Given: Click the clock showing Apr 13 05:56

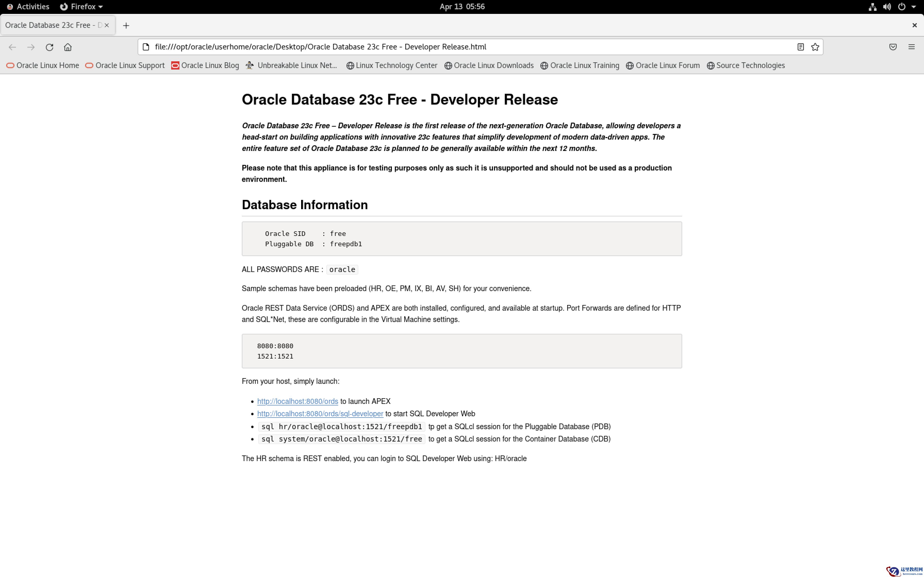Looking at the screenshot, I should coord(462,6).
